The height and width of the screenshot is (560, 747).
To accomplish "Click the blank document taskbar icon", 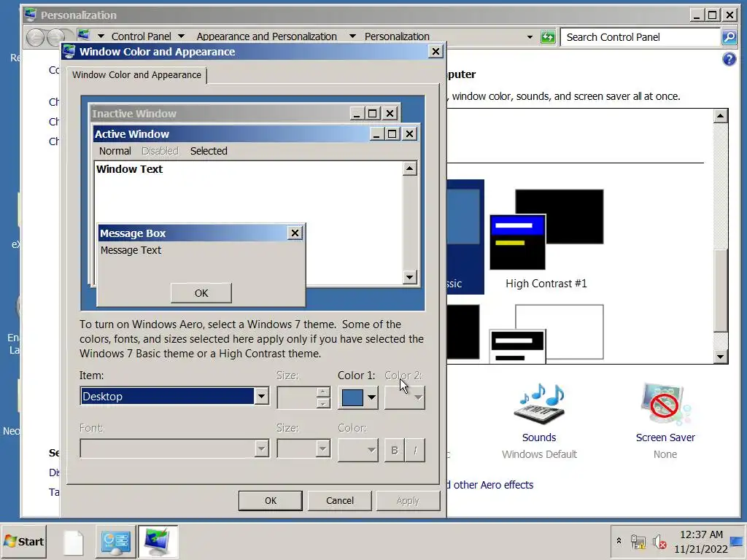I will (74, 542).
